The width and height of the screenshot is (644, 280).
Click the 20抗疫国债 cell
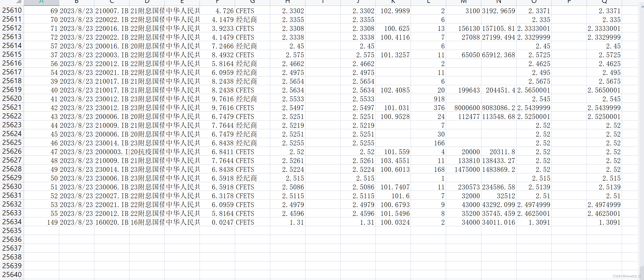tap(147, 152)
